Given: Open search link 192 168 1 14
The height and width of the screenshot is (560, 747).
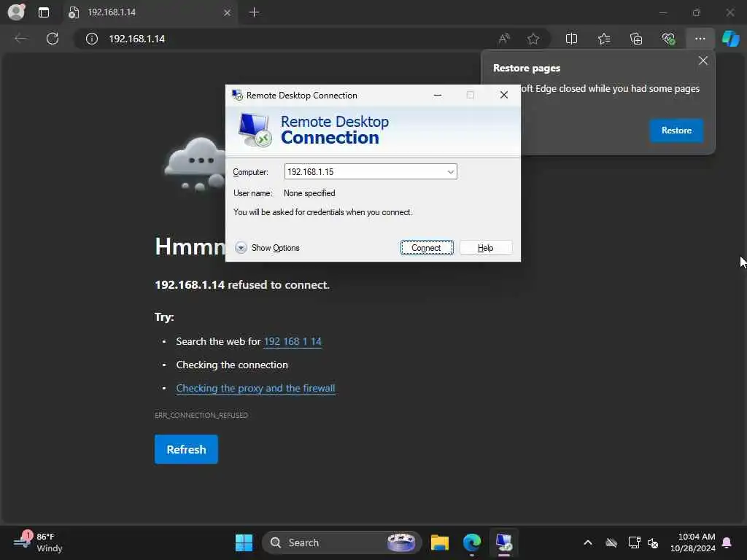Looking at the screenshot, I should point(293,341).
